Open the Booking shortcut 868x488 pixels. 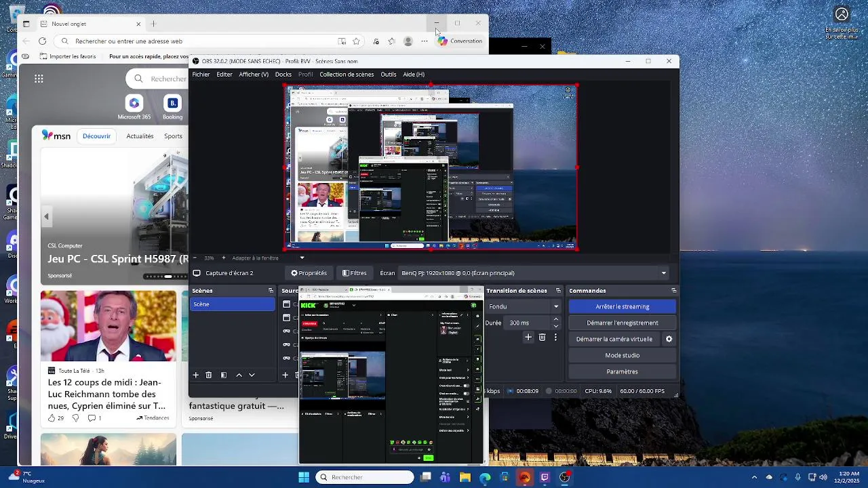[x=173, y=107]
